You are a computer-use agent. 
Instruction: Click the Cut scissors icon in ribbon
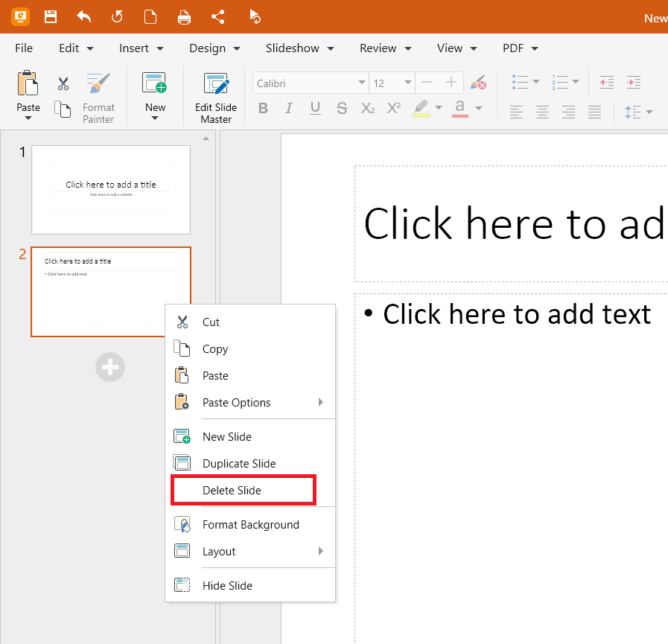coord(63,83)
